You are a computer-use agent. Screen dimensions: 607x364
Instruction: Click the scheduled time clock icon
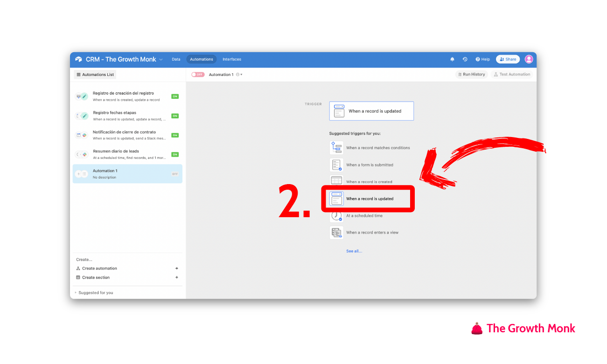[x=336, y=216]
